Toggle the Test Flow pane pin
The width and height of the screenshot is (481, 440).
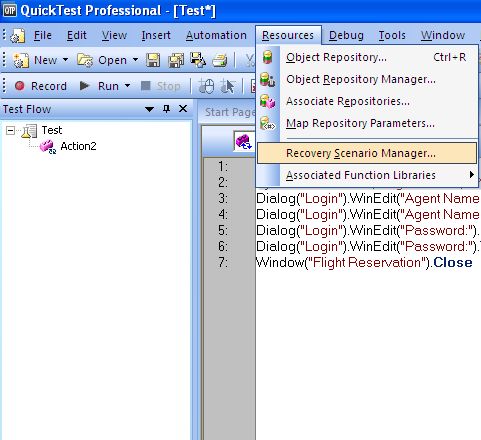(166, 109)
